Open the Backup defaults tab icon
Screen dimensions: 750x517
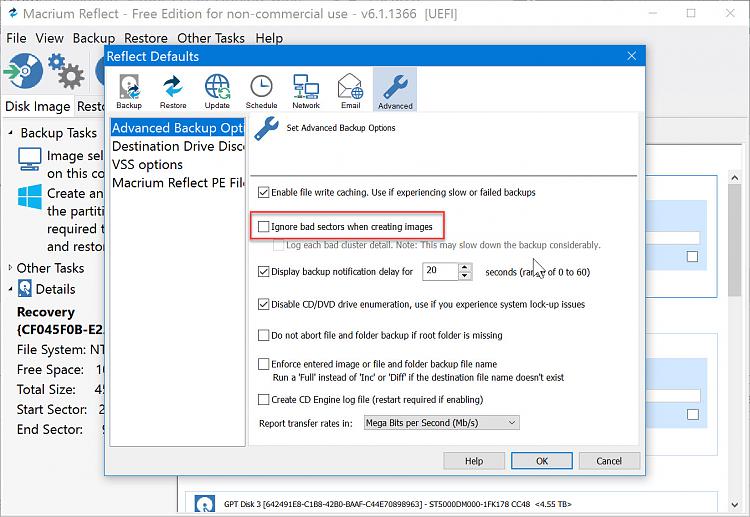(129, 91)
